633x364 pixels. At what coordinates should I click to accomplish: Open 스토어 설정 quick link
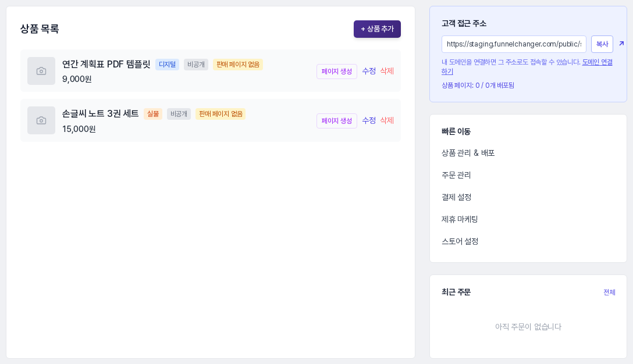[460, 241]
